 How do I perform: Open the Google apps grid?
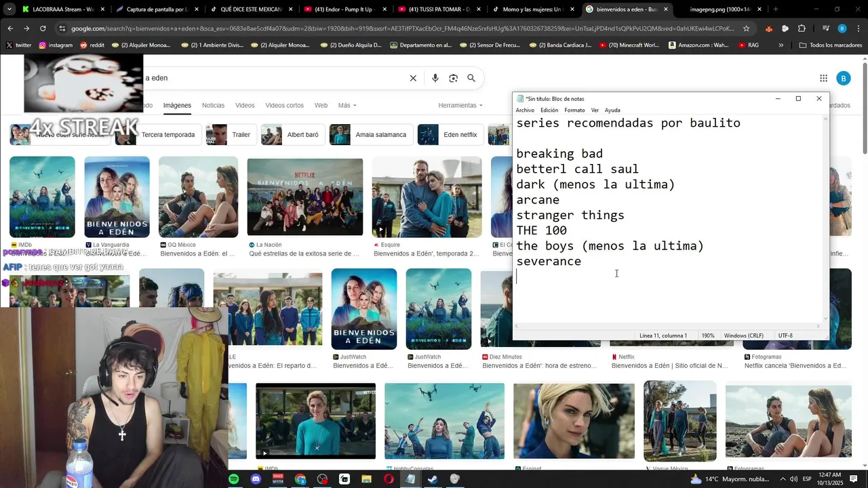(823, 78)
